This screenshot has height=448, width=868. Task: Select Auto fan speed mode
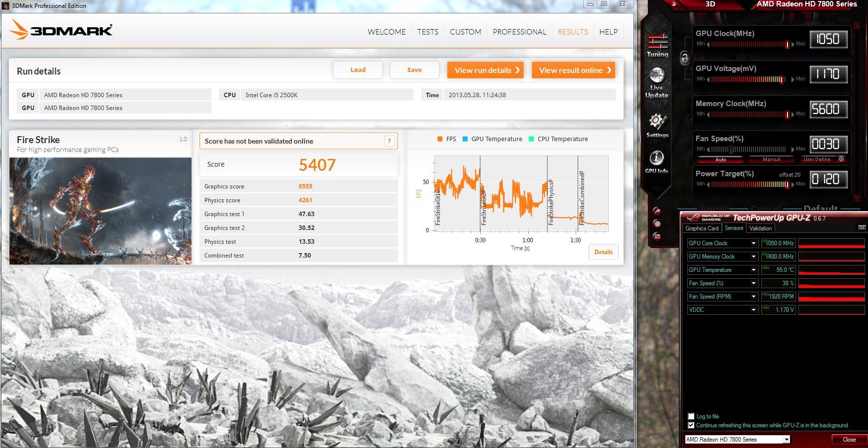pyautogui.click(x=720, y=159)
